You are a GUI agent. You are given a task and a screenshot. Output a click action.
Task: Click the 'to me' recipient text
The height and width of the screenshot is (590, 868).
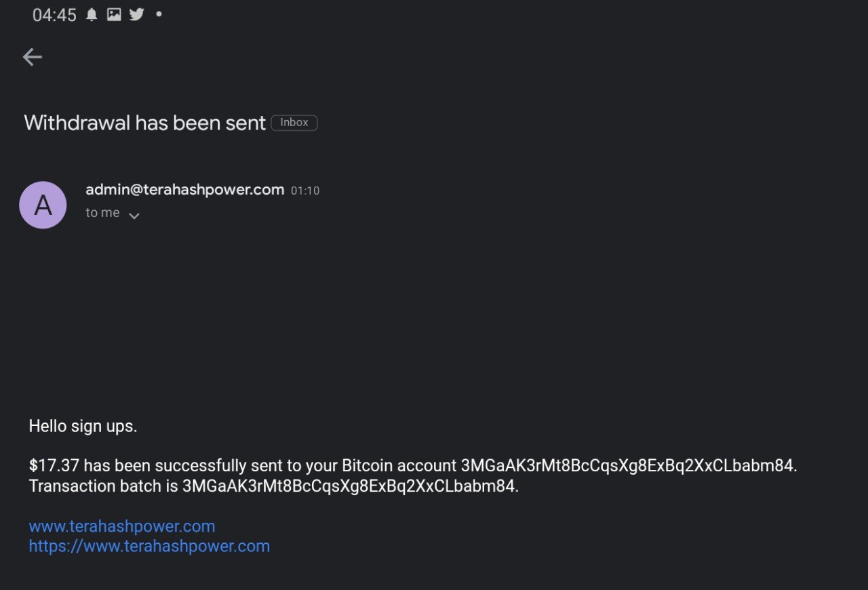click(x=102, y=213)
